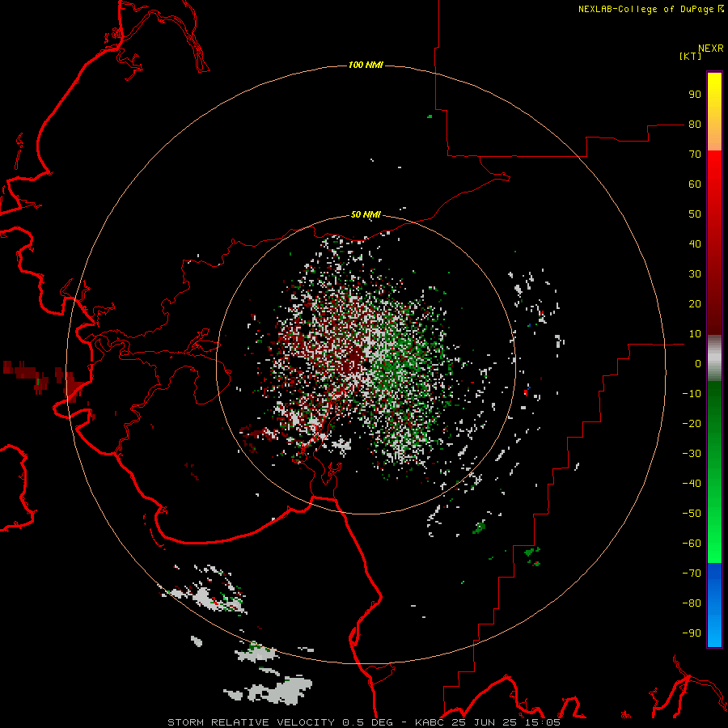Click the -80 value on velocity scale
Image resolution: width=728 pixels, height=728 pixels.
point(692,603)
